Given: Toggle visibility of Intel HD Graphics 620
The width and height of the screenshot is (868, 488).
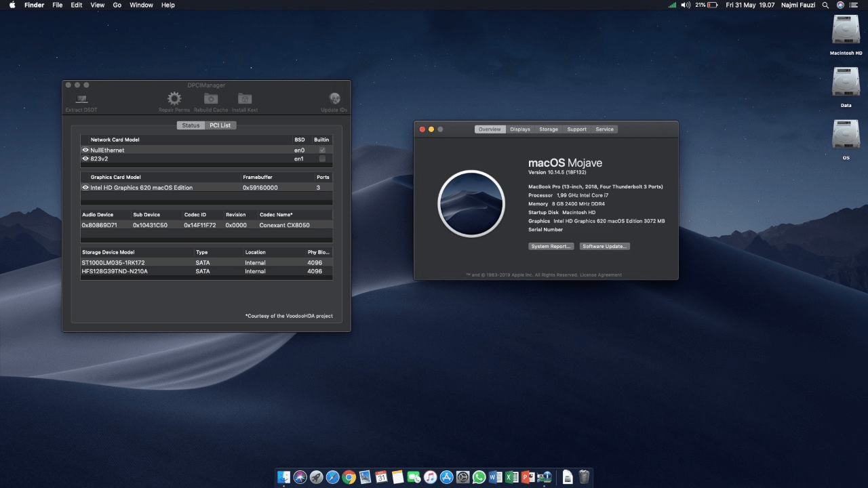Looking at the screenshot, I should coord(85,187).
